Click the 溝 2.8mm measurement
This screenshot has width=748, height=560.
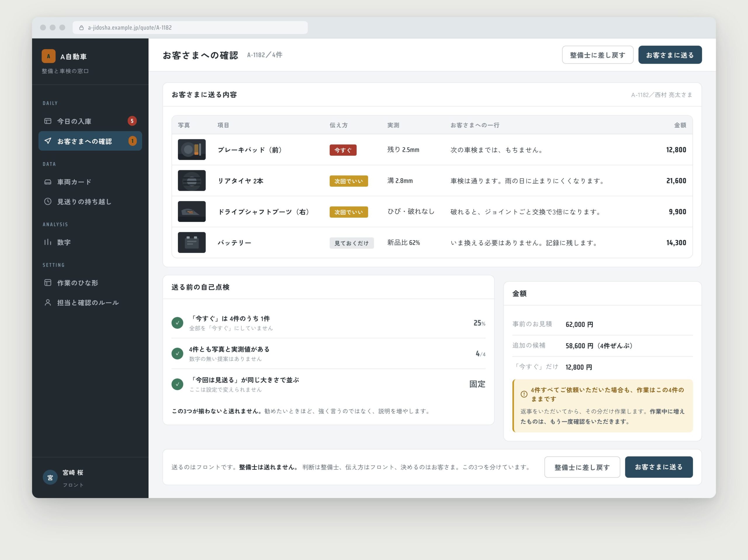400,181
